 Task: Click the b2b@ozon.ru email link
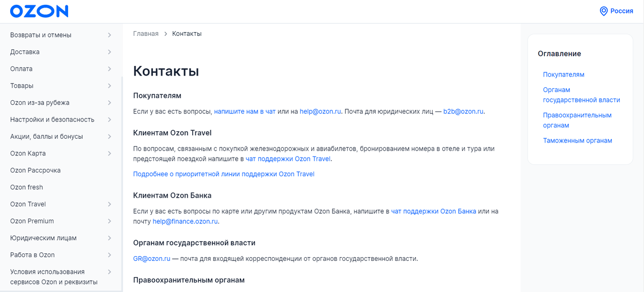click(x=463, y=111)
